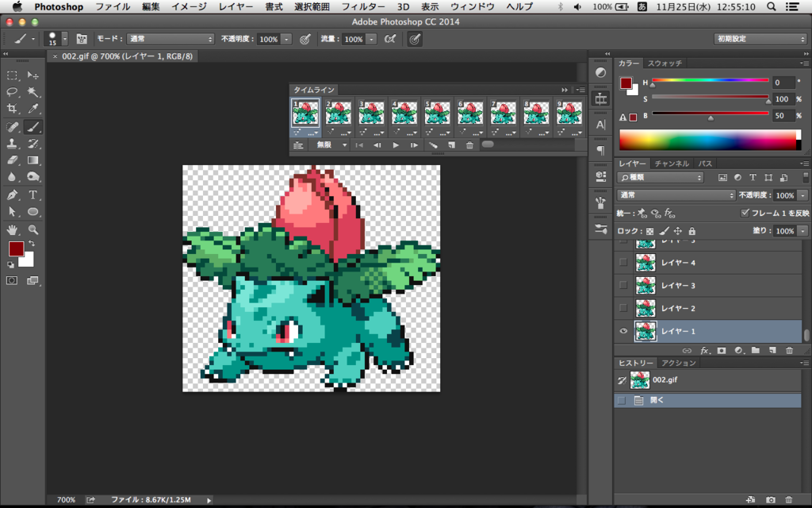Select frame 5 thumbnail in timeline

click(436, 114)
